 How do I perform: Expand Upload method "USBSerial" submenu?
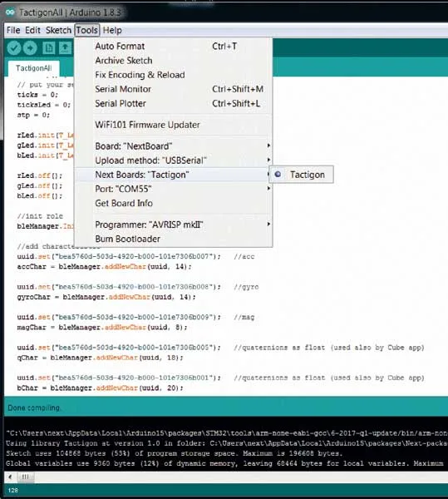tap(174, 161)
